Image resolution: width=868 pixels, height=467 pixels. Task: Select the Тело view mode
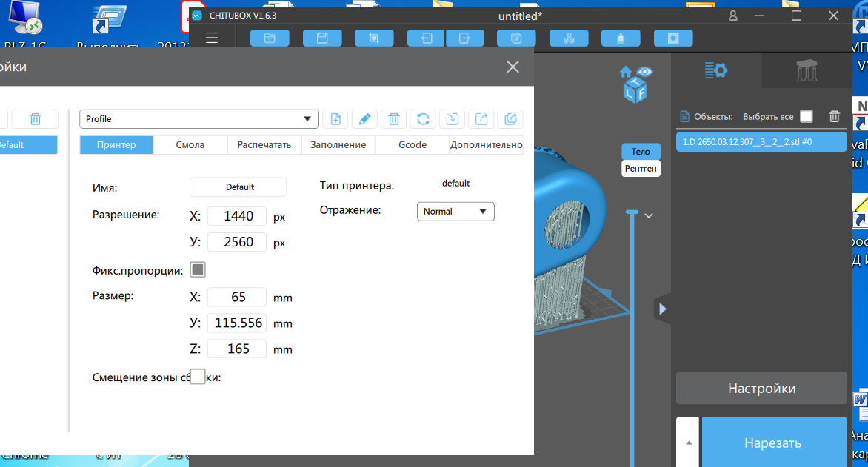coord(641,152)
